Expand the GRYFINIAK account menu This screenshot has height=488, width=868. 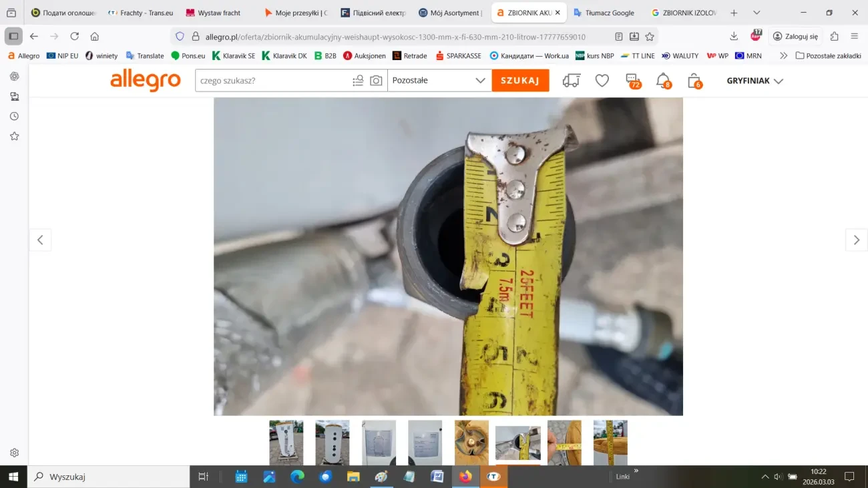click(x=754, y=80)
